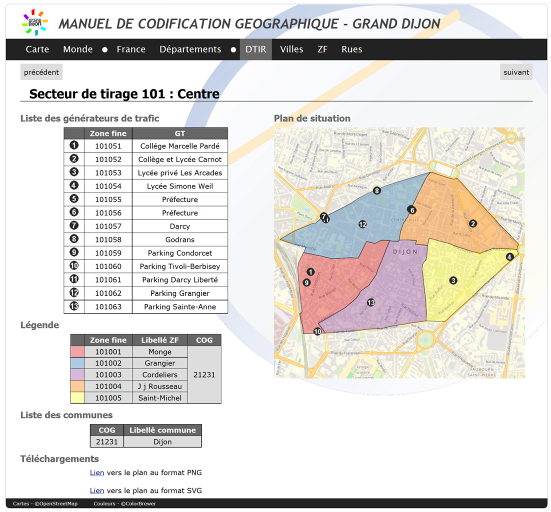Click the purple Cordeliers legend swatch
The width and height of the screenshot is (551, 512).
[x=77, y=375]
